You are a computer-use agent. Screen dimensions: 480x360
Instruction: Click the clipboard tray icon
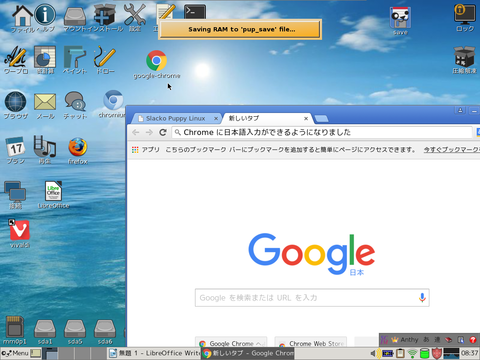[x=400, y=353]
